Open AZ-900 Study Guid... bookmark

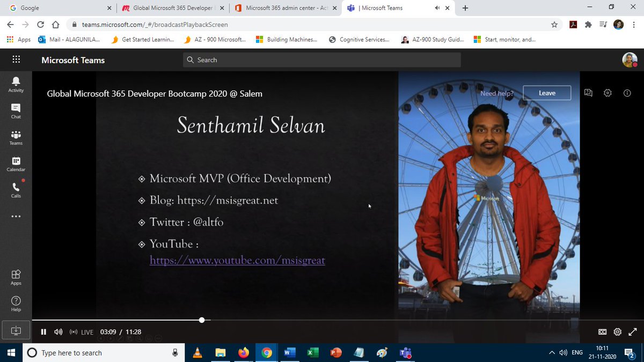432,39
